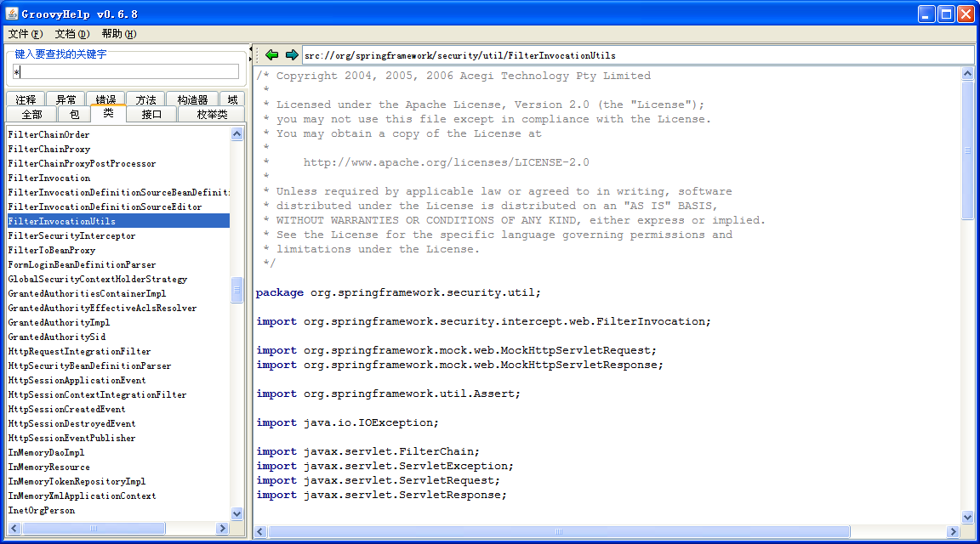Click the Apache license URL text
This screenshot has height=544, width=980.
pos(447,162)
